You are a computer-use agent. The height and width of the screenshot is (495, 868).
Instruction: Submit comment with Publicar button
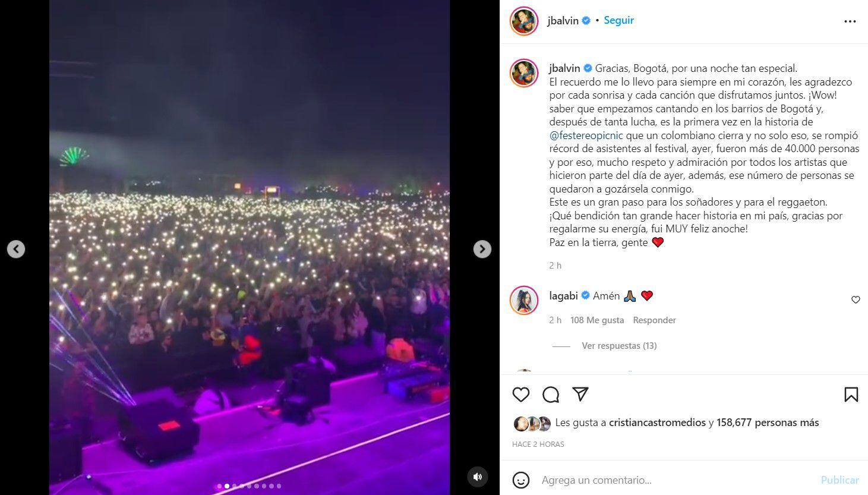839,480
